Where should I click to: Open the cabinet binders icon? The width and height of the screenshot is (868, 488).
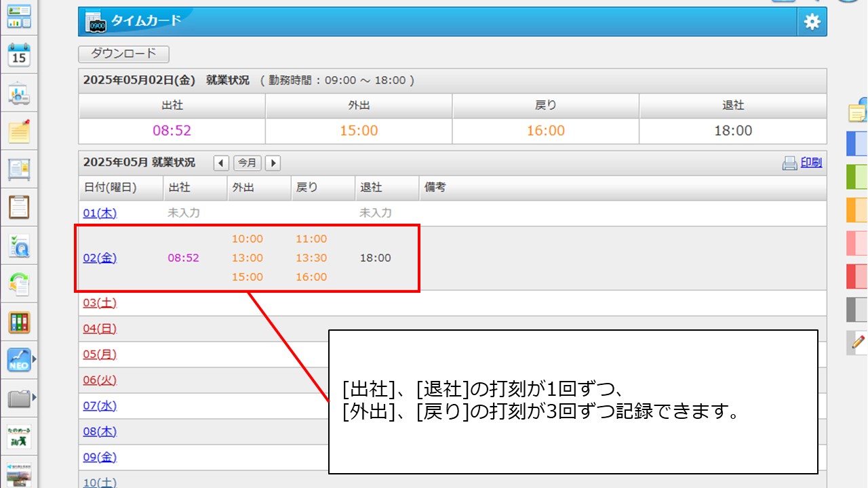19,322
